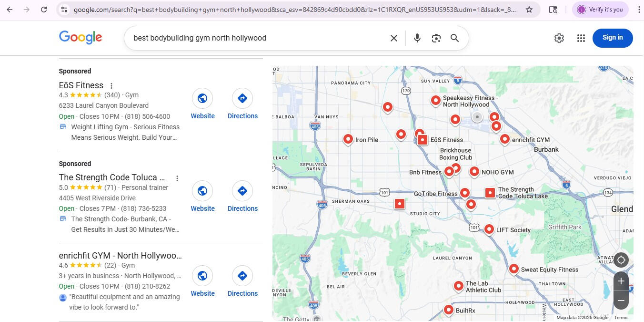The height and width of the screenshot is (322, 644).
Task: Reload the current page
Action: (44, 10)
